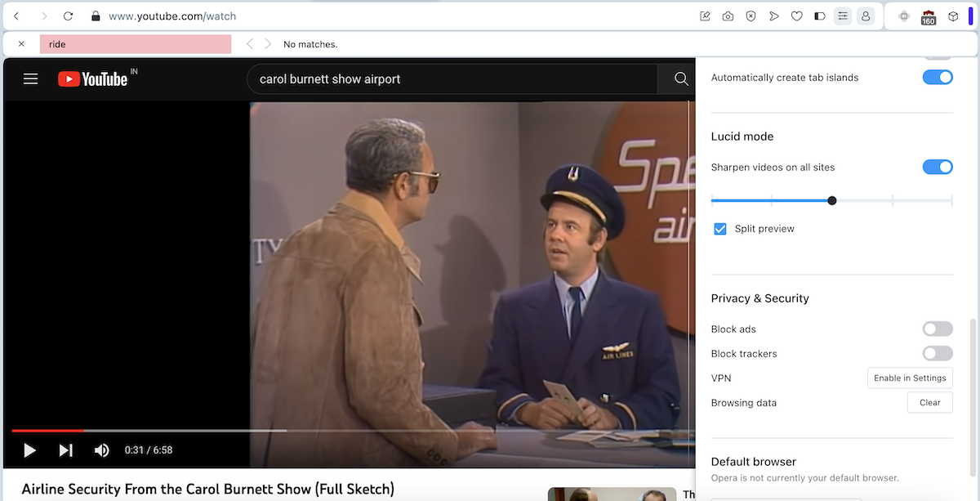Open the extension showing 160 badge
980x501 pixels.
click(928, 16)
